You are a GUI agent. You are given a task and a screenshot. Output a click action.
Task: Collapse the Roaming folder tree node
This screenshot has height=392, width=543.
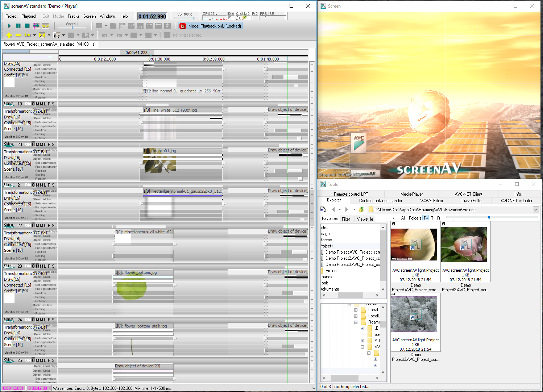(356, 322)
